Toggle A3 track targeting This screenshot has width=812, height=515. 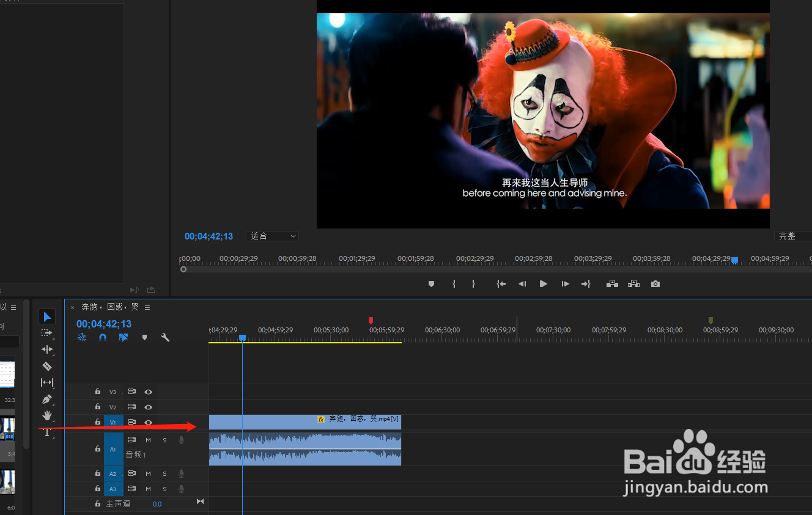click(113, 489)
